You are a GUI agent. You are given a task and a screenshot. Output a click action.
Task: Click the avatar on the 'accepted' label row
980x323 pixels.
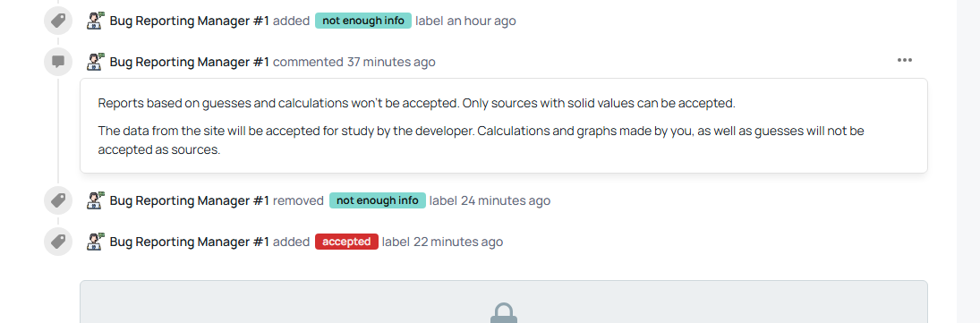click(x=96, y=242)
